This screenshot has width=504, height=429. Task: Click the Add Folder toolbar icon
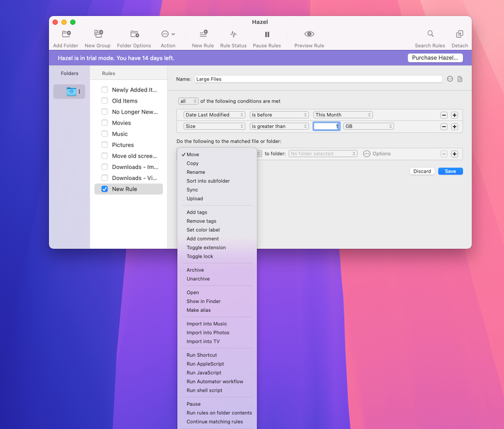[66, 35]
